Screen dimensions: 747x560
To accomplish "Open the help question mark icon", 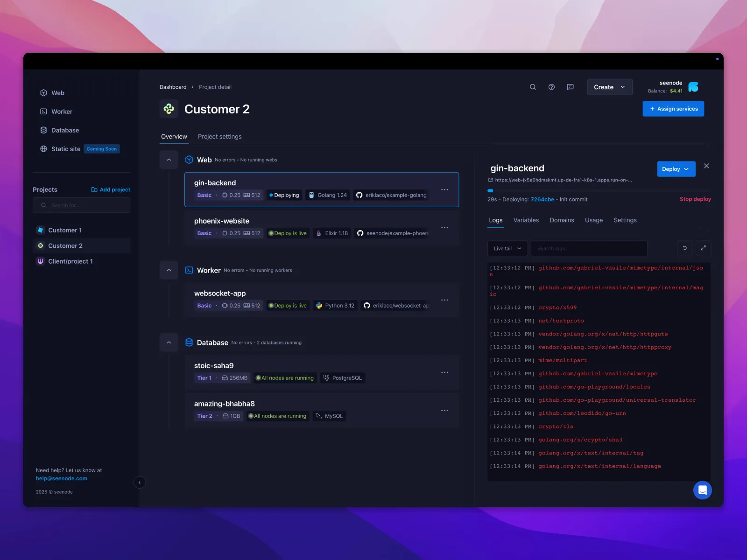I will [551, 87].
